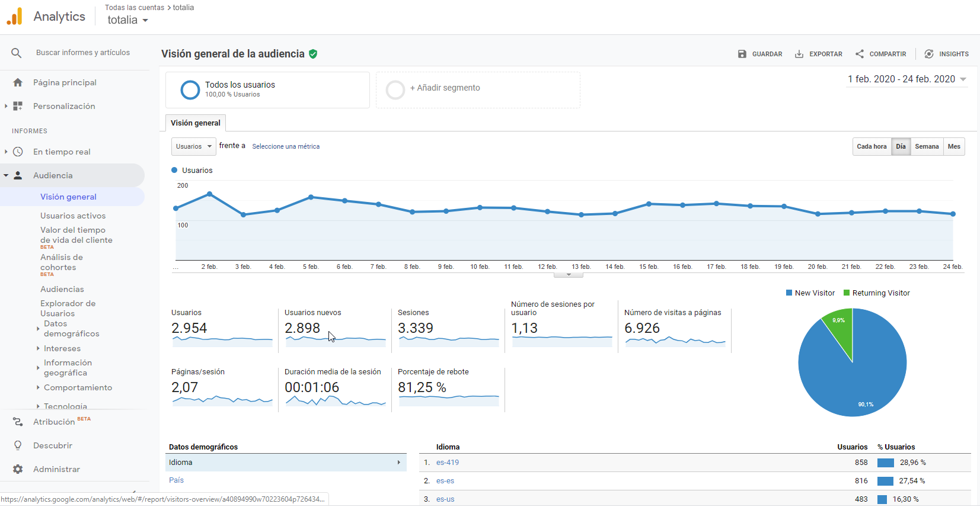Image resolution: width=980 pixels, height=507 pixels.
Task: Open Valor del tiempo de vida report
Action: (x=76, y=235)
